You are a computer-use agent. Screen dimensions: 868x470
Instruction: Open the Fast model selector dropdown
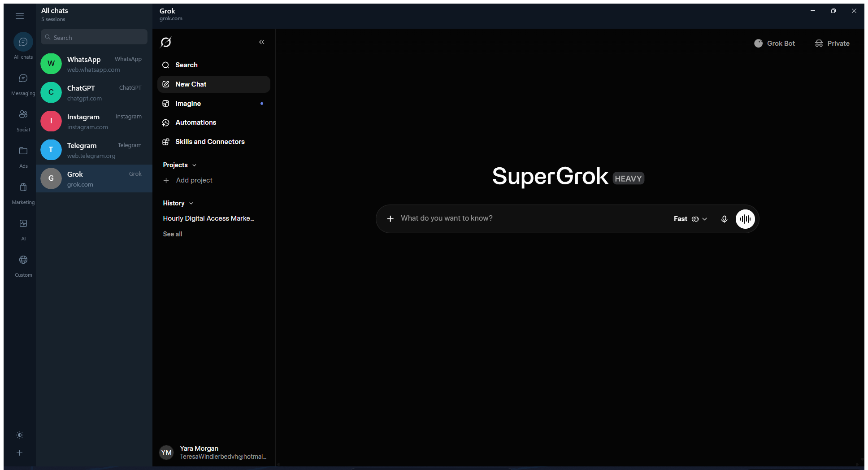[x=690, y=219]
